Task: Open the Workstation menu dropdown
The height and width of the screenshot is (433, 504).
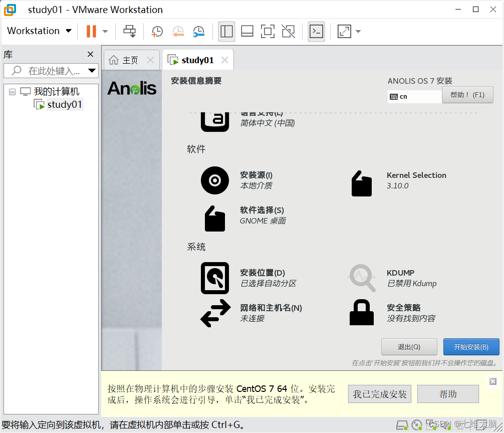Action: (39, 31)
